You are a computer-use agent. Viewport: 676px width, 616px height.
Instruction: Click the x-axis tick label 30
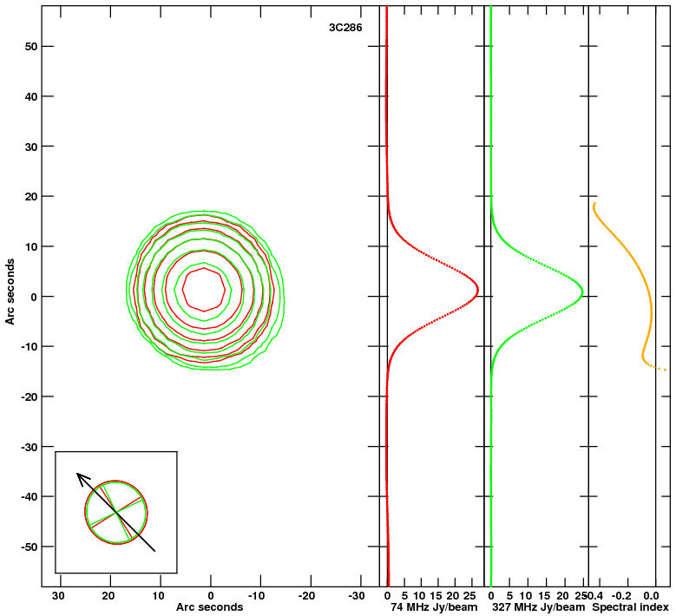pos(58,596)
